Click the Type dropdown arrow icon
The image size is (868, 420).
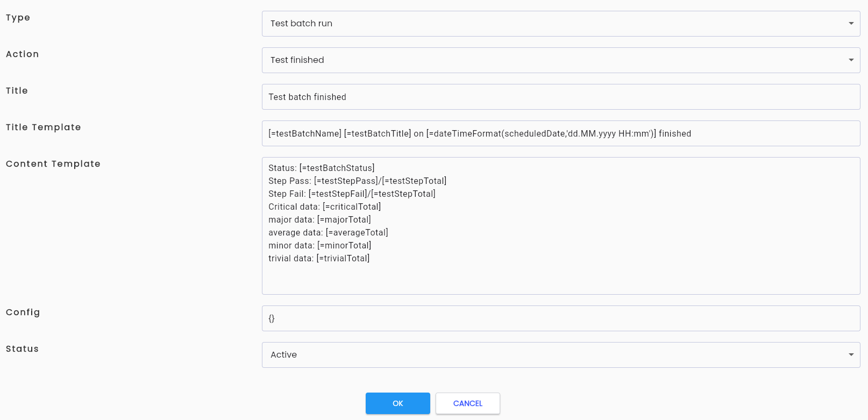(x=851, y=24)
